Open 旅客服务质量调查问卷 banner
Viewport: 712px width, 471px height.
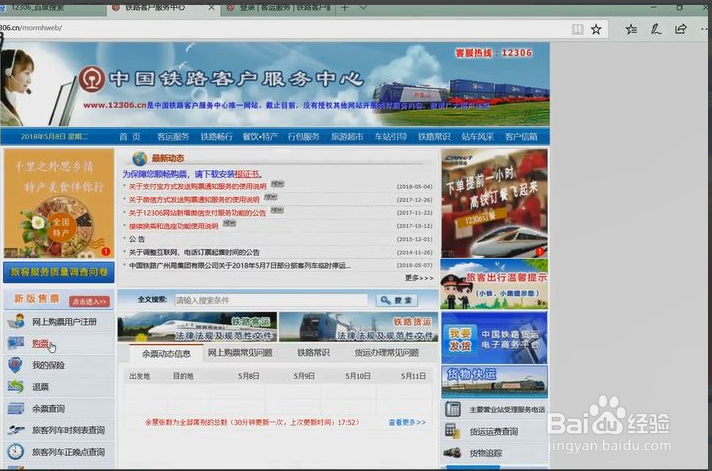(x=59, y=272)
